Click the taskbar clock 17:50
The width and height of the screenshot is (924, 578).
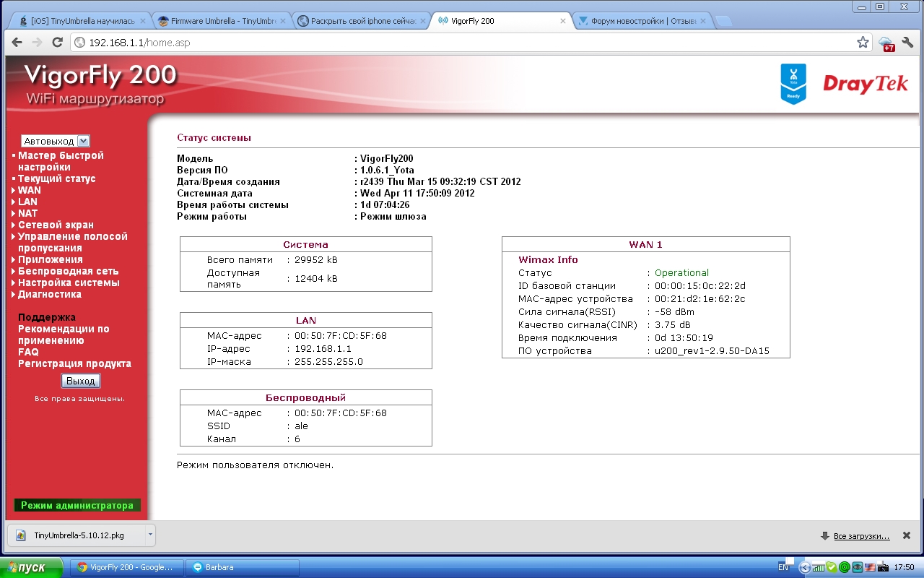pos(904,567)
